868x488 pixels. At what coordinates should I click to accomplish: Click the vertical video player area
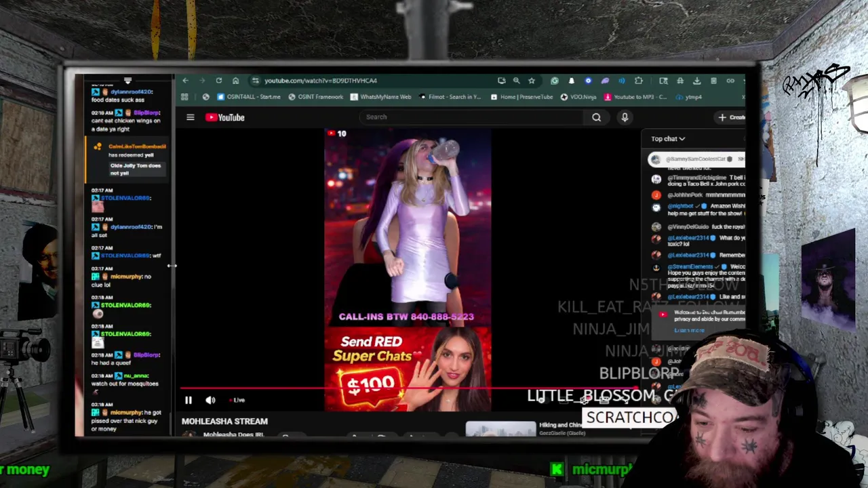point(408,270)
